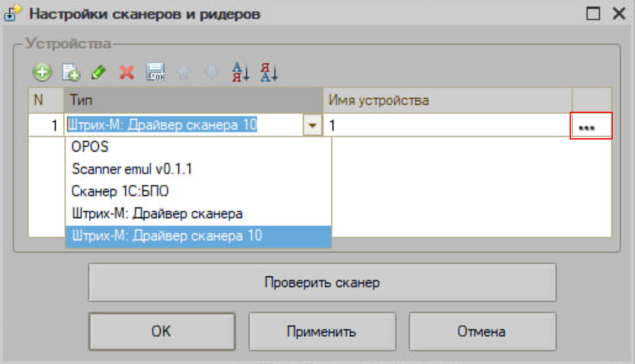Screen dimensions: 635x364
Task: Select Штрих-М: Драйвер сканера option
Action: pos(157,214)
